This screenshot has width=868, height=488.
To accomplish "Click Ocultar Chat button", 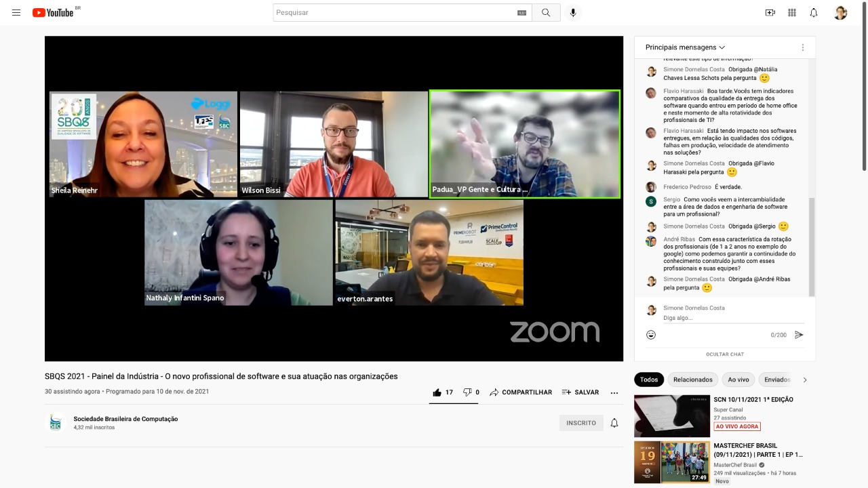I will 725,354.
